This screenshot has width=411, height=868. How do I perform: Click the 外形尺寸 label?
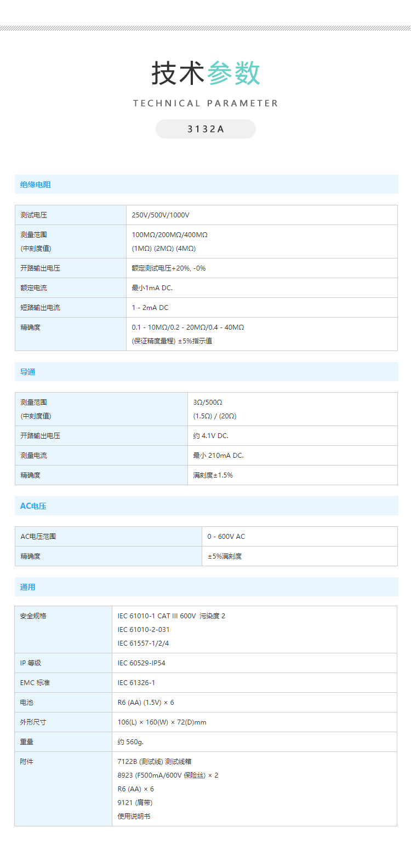[33, 722]
